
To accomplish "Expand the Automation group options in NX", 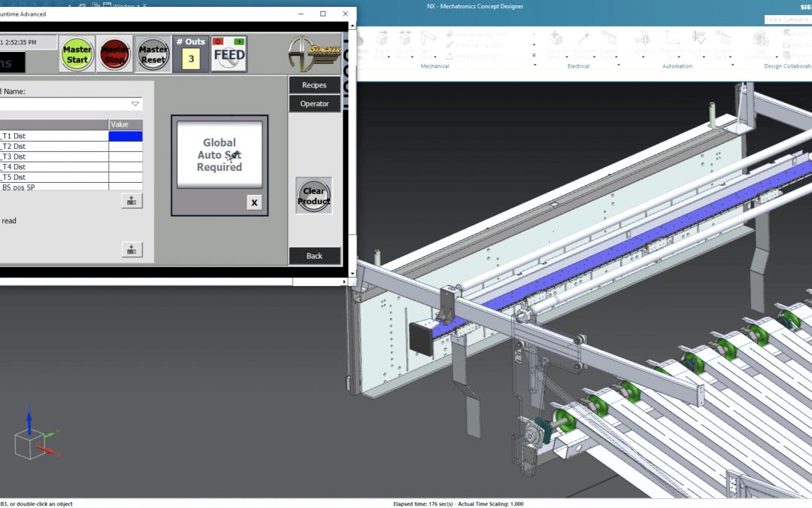I will 732,65.
